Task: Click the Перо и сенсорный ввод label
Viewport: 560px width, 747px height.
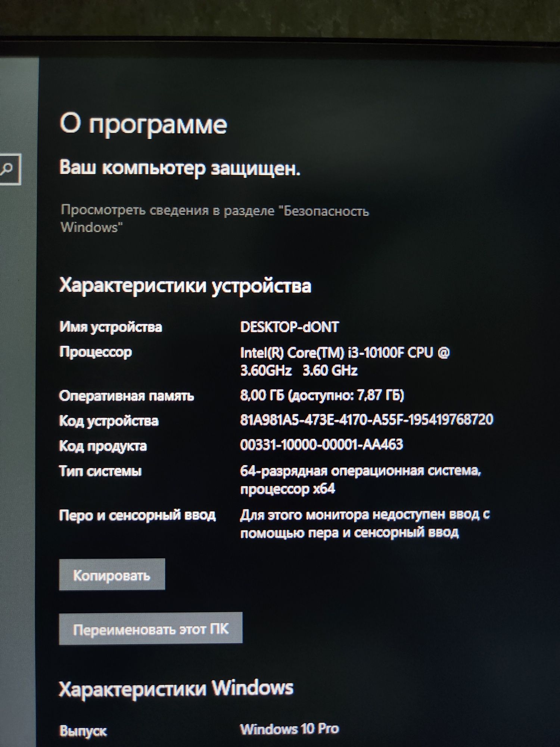Action: pos(137,515)
